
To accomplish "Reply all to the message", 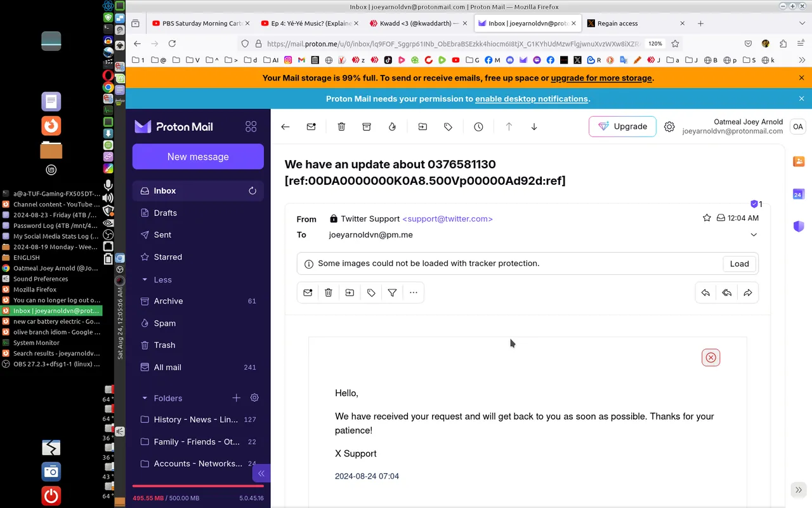I will pos(727,293).
